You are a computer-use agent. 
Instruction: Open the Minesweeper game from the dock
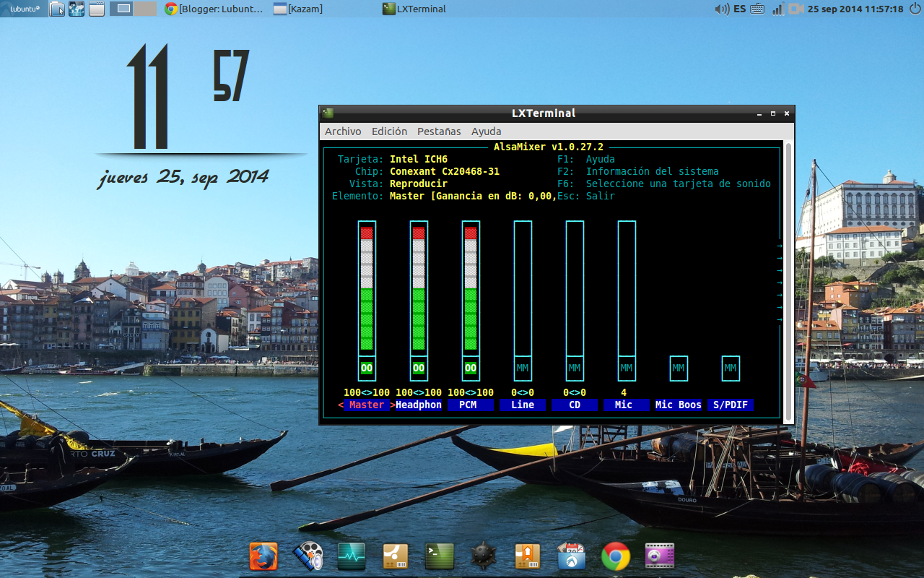[x=483, y=556]
